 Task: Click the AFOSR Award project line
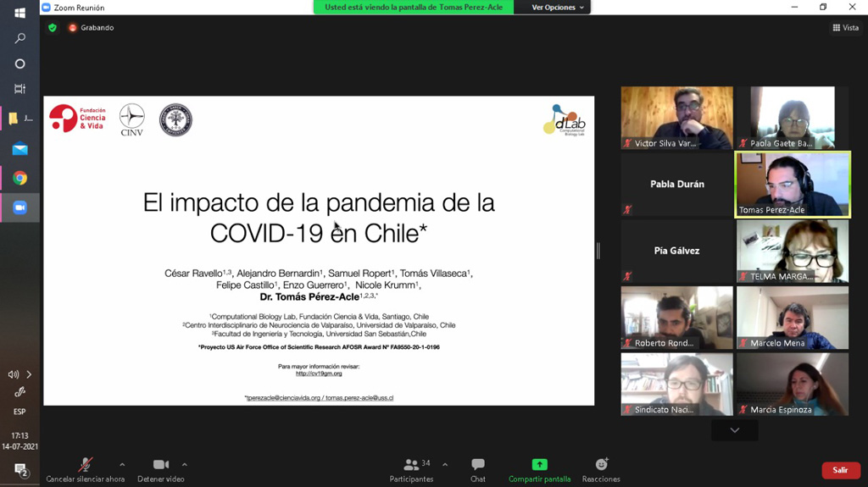[x=319, y=347]
